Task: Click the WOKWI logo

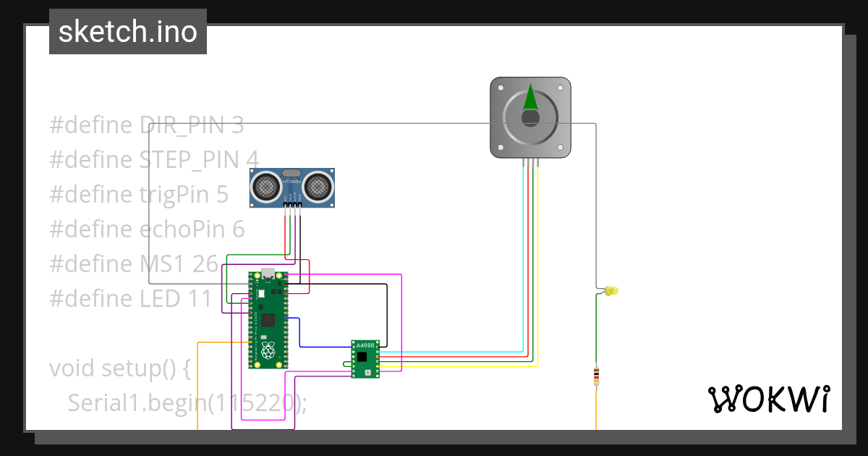Action: (770, 398)
